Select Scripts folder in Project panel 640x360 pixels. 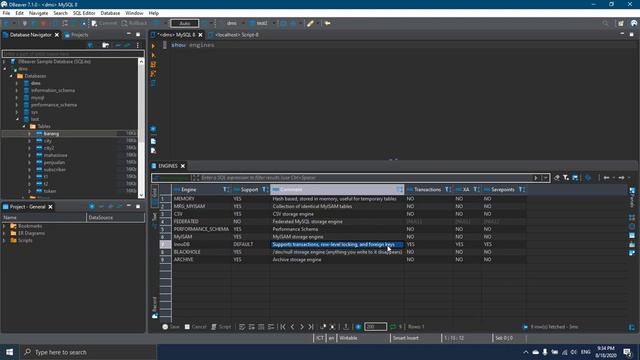(x=25, y=240)
